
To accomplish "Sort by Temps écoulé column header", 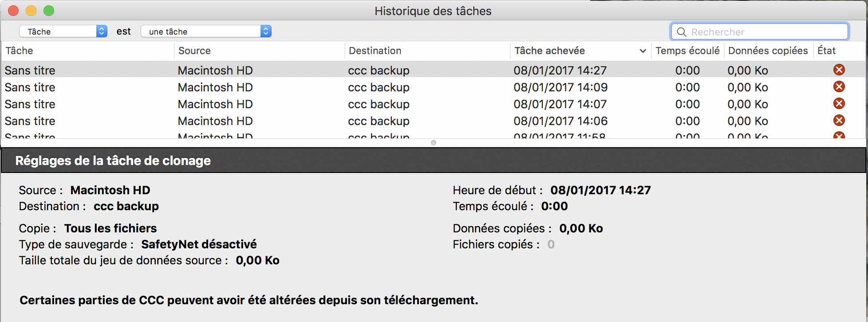I will click(x=687, y=51).
